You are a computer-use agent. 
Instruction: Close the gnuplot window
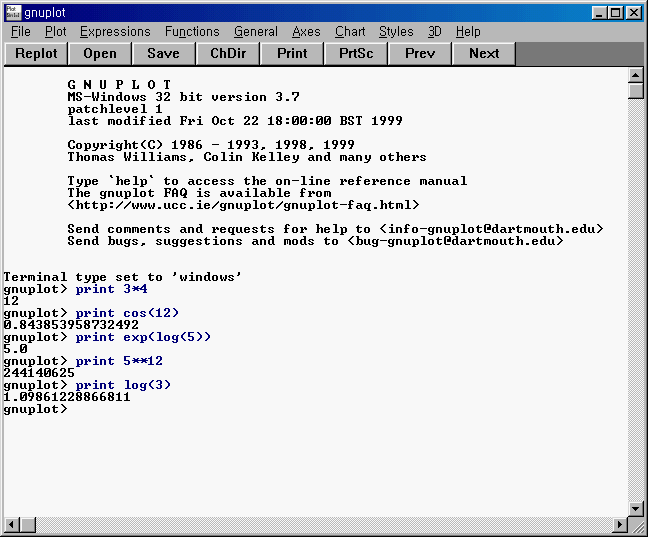click(634, 13)
